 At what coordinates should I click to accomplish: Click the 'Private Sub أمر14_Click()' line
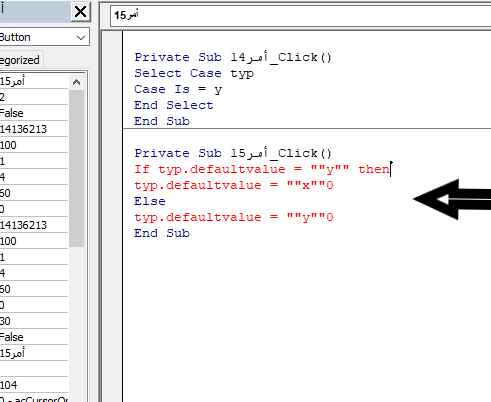tap(233, 57)
